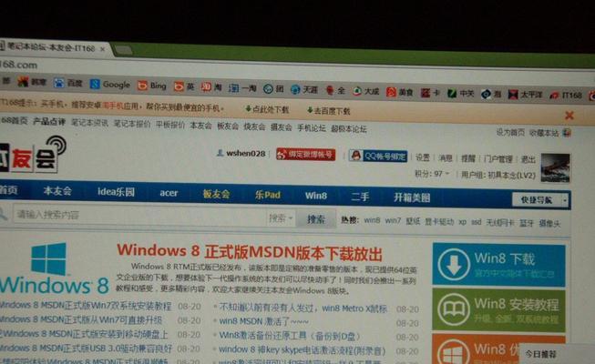
Task: Click hot search term 显卡驱动
Action: click(439, 221)
